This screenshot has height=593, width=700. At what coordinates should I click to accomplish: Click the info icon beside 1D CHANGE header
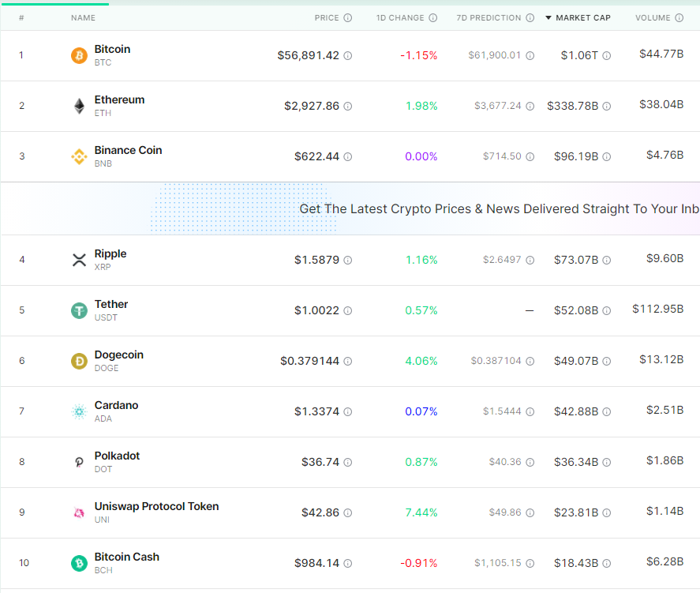pyautogui.click(x=433, y=18)
